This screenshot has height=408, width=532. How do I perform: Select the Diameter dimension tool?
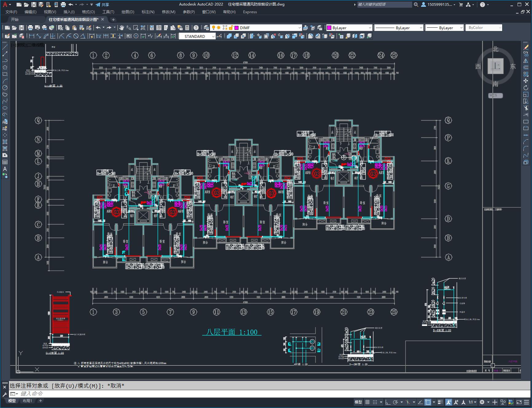(76, 36)
